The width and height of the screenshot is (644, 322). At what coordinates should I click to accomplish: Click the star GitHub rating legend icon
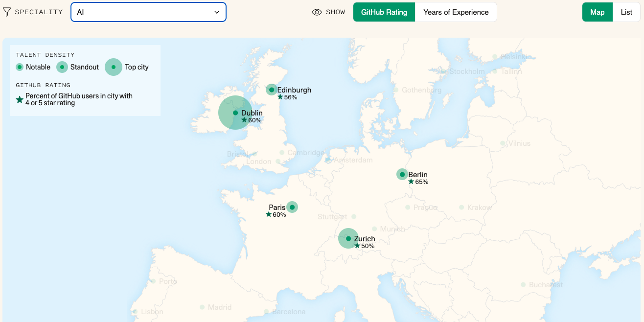20,99
